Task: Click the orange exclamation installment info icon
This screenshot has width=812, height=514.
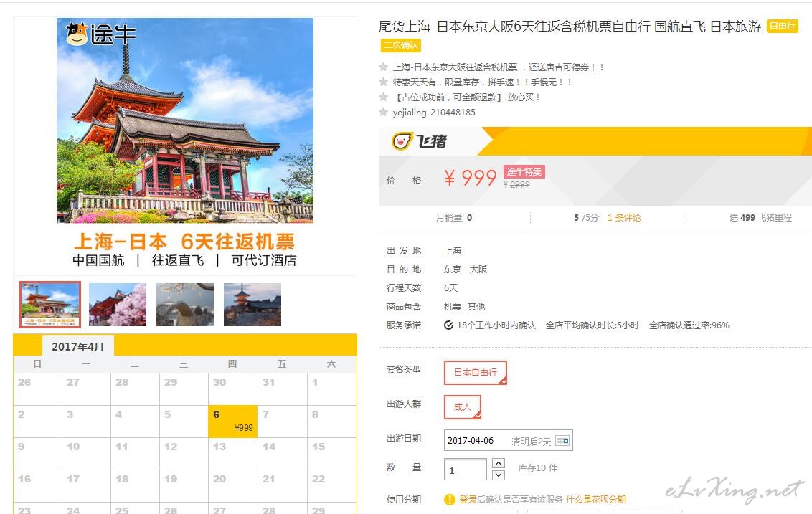Action: pos(450,500)
